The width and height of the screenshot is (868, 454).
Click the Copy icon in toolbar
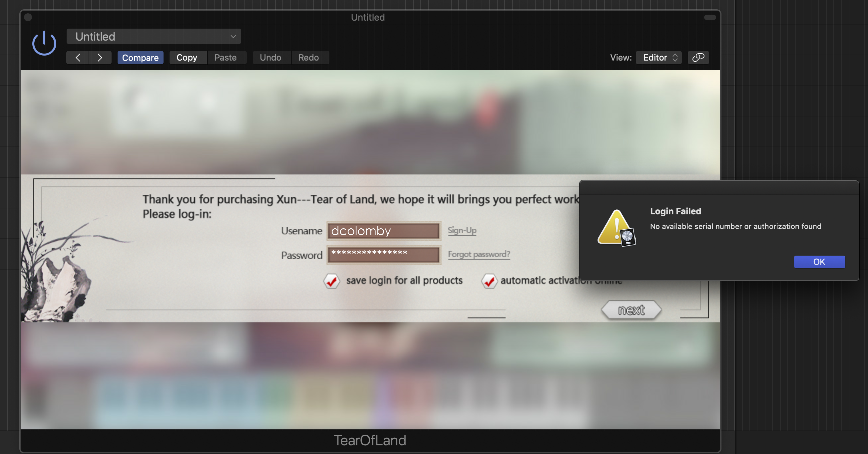(187, 57)
